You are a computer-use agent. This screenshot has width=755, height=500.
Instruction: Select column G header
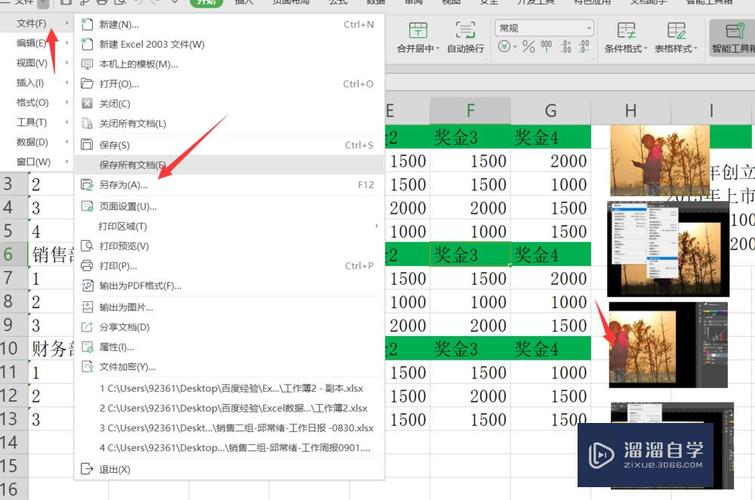[550, 111]
